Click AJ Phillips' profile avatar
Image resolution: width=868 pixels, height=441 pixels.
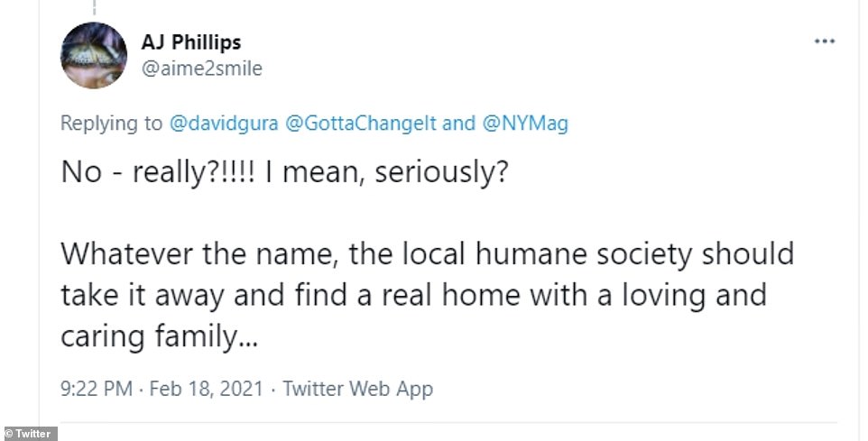tap(95, 55)
